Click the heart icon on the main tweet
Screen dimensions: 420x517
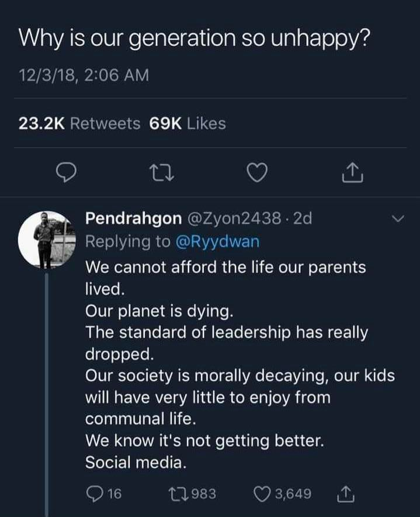point(257,173)
